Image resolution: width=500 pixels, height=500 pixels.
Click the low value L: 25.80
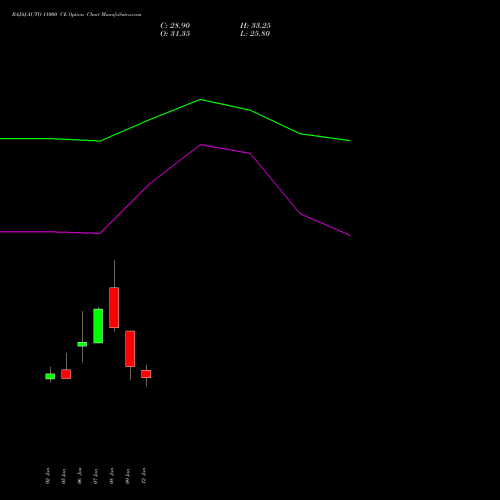[x=255, y=34]
